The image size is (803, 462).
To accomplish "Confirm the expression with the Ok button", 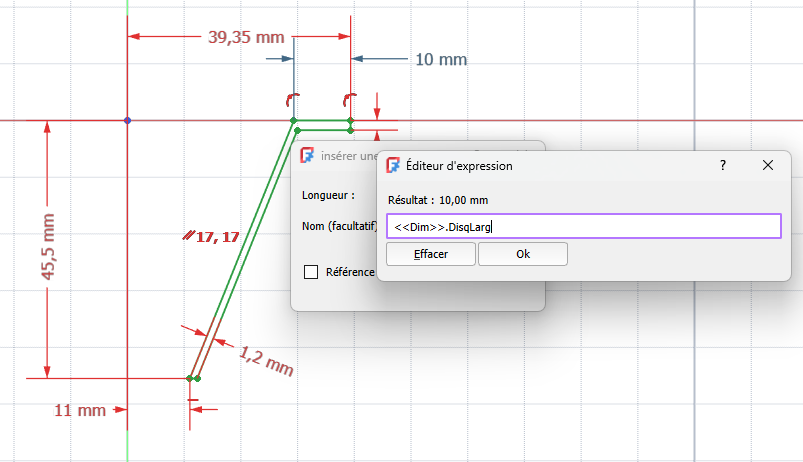I will [522, 254].
